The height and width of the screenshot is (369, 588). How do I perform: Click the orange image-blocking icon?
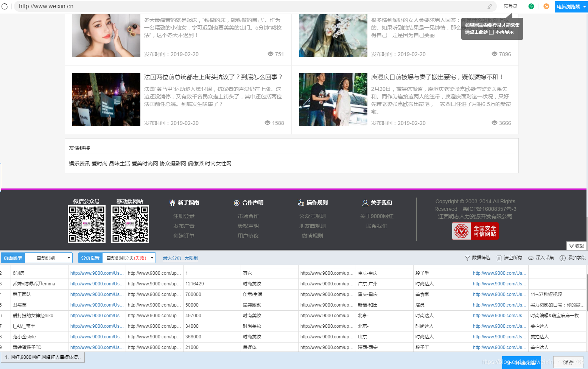546,6
